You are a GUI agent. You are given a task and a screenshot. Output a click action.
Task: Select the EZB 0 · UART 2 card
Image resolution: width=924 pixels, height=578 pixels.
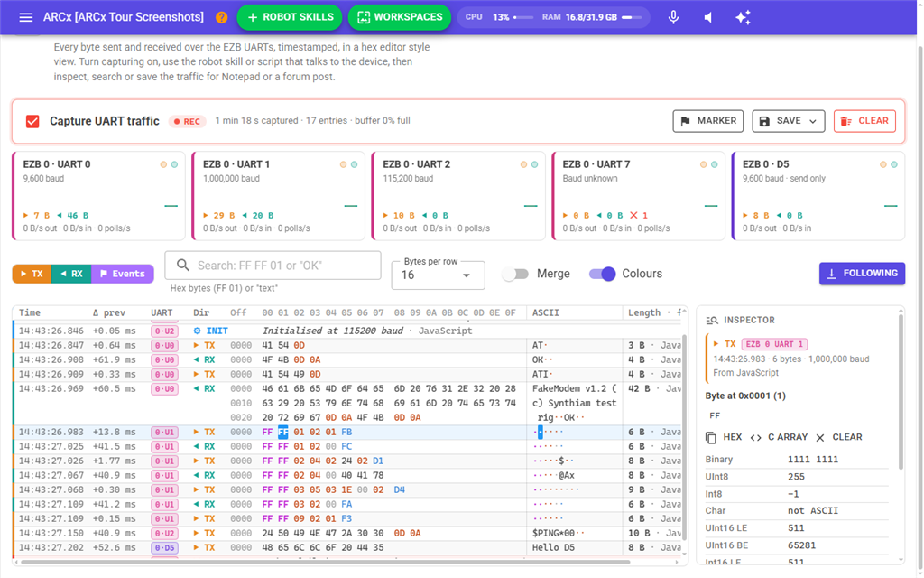pyautogui.click(x=458, y=196)
